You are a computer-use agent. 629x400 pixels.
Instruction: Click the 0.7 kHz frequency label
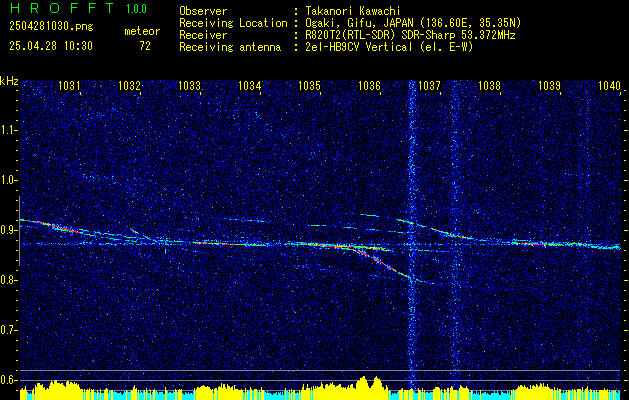(x=9, y=330)
